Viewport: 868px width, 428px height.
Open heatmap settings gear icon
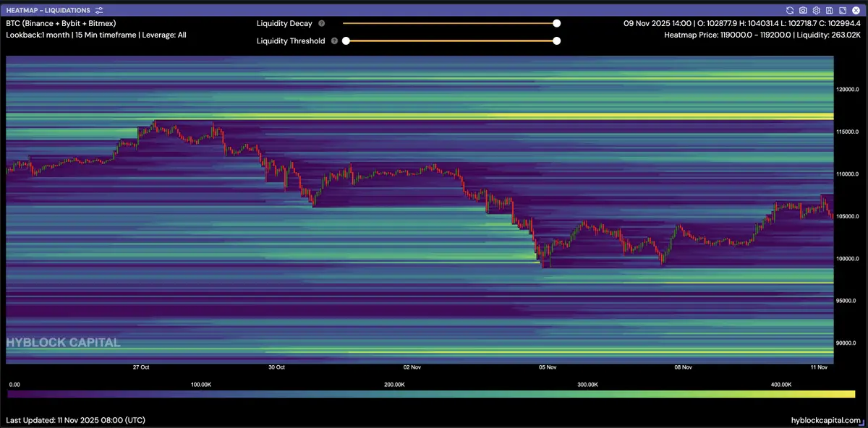[x=816, y=11]
